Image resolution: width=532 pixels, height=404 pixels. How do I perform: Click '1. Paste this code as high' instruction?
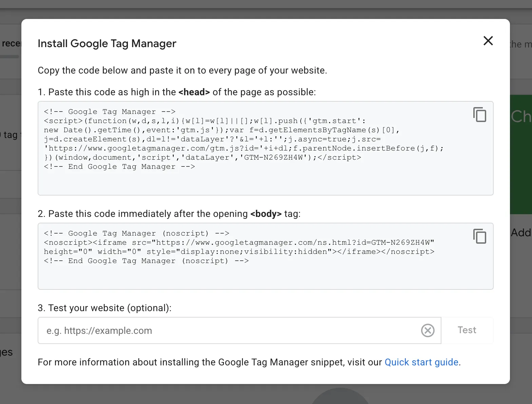pos(176,92)
